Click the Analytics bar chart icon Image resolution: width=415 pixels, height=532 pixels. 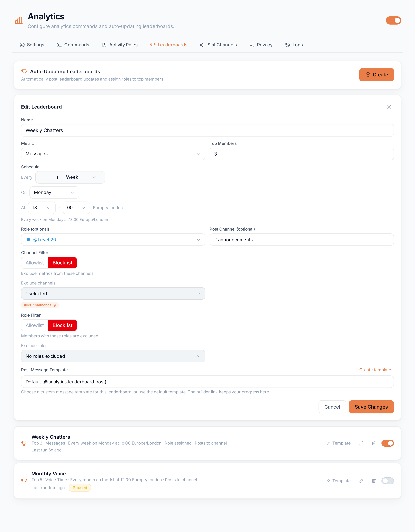tap(19, 20)
